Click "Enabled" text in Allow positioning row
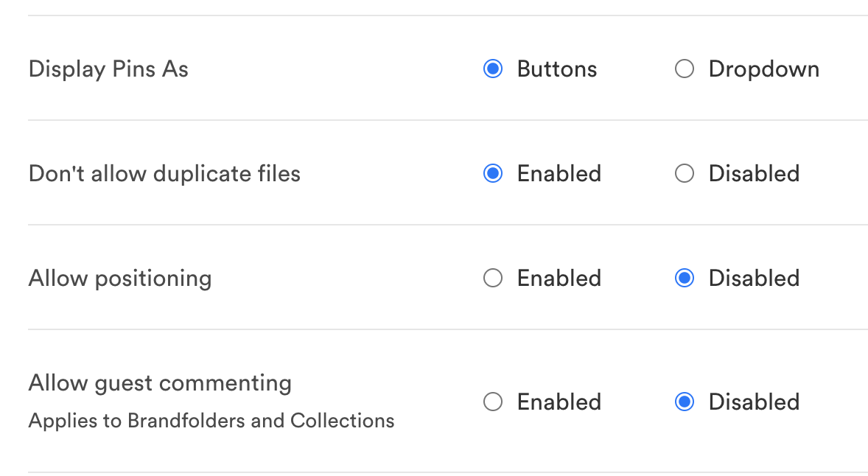This screenshot has height=476, width=868. [559, 279]
